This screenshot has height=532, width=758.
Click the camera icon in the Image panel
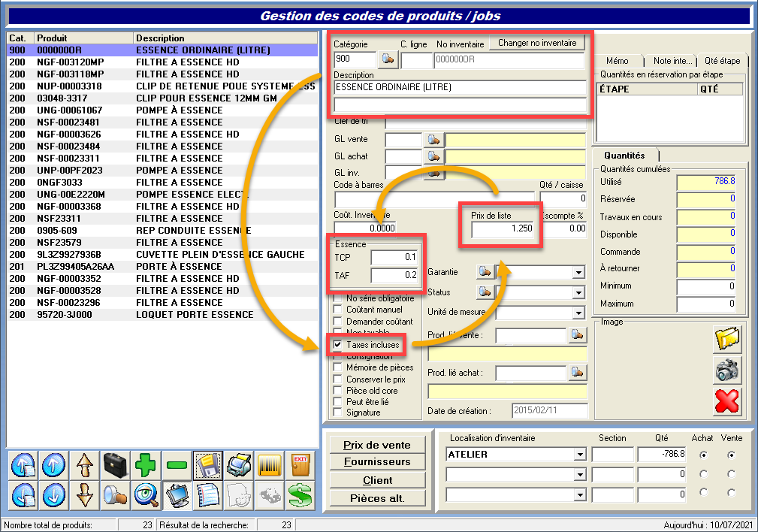pyautogui.click(x=727, y=370)
